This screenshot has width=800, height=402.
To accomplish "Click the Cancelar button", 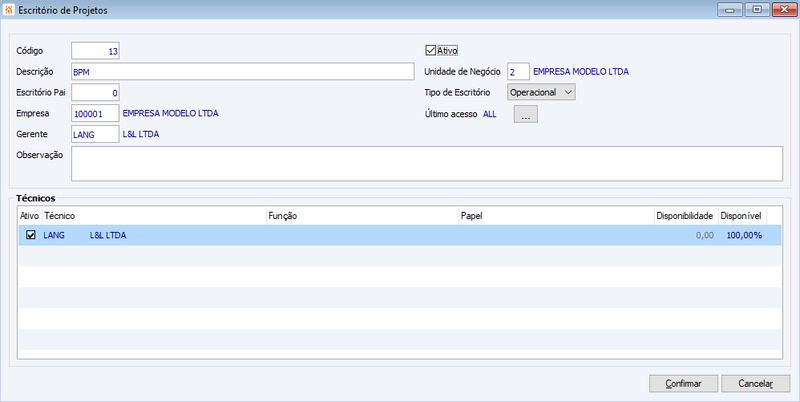I will point(756,384).
